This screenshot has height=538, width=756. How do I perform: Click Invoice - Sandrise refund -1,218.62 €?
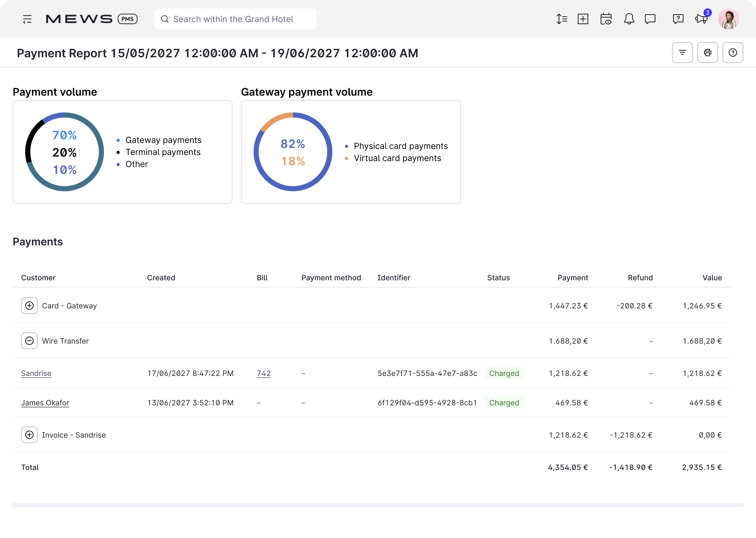click(631, 435)
